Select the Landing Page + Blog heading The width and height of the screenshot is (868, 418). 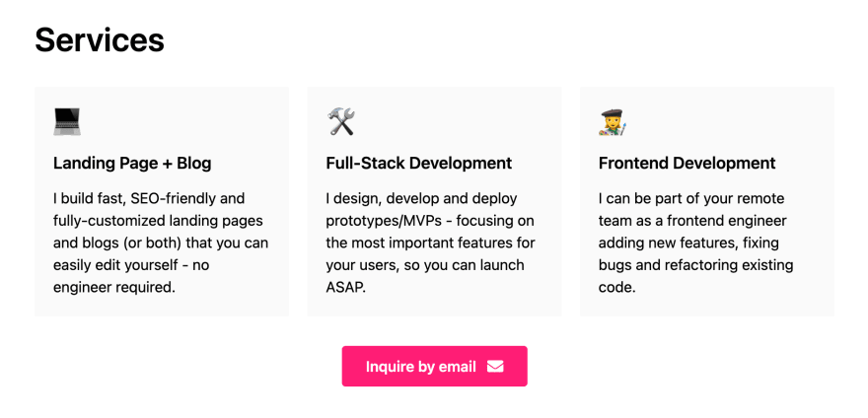click(132, 164)
